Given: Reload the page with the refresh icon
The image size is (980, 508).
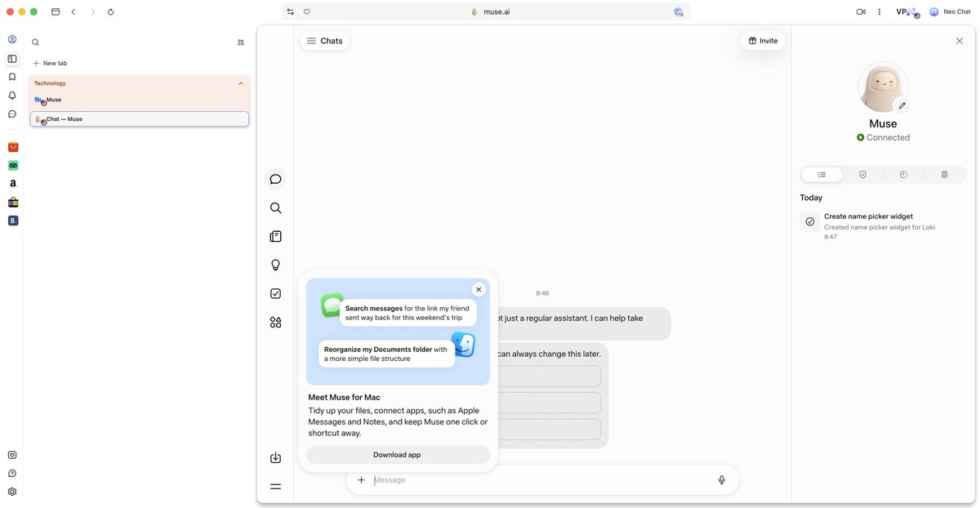Looking at the screenshot, I should pyautogui.click(x=110, y=12).
